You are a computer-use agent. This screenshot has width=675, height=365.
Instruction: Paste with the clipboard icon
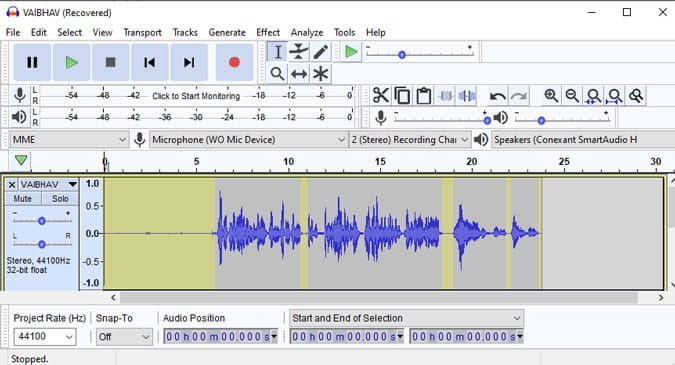pyautogui.click(x=424, y=96)
